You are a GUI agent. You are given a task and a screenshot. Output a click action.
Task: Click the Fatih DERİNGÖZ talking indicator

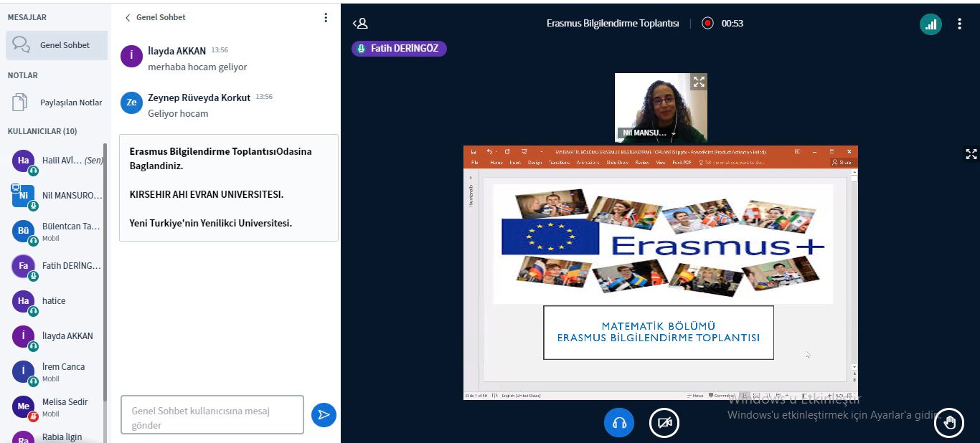399,48
